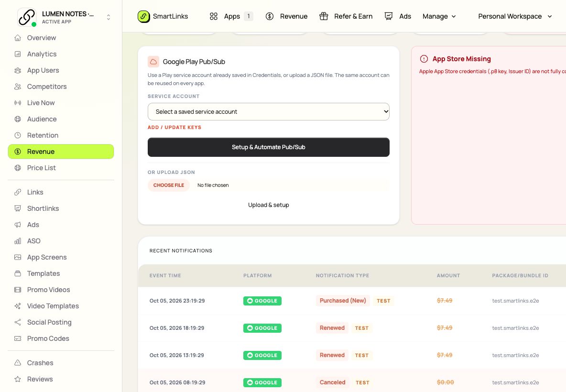Click the Purchased (New) notification badge
The height and width of the screenshot is (392, 566).
coord(343,301)
